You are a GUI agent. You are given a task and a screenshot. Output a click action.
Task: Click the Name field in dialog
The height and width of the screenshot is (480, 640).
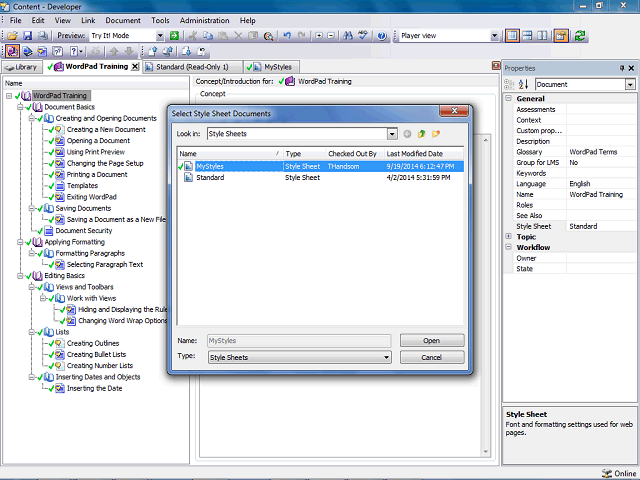(x=299, y=341)
